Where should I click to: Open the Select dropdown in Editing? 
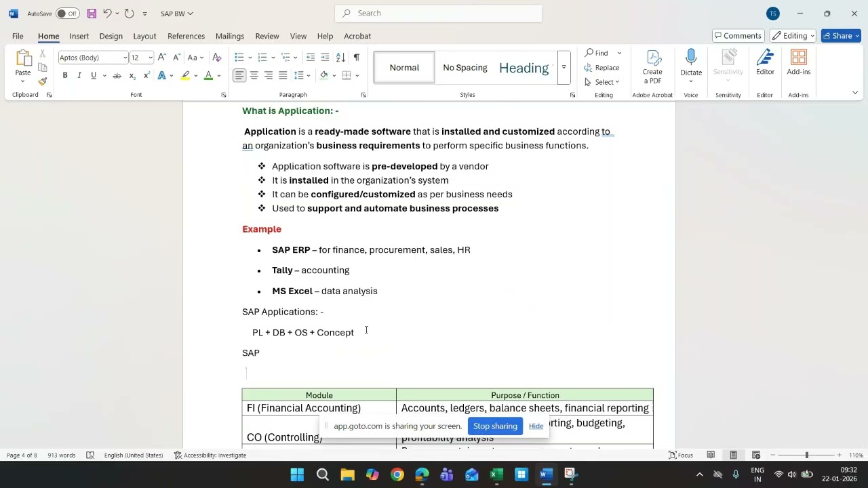click(x=602, y=82)
